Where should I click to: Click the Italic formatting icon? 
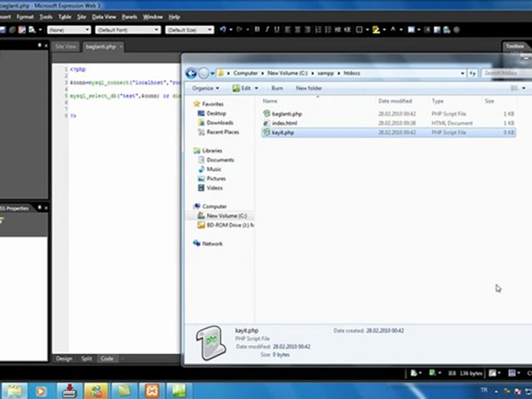[x=267, y=29]
